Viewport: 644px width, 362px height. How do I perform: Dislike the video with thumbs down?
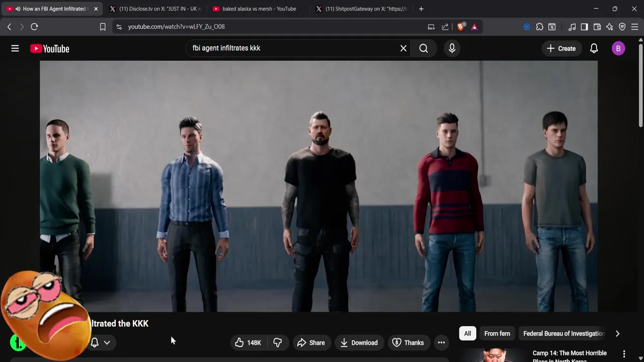pos(278,342)
